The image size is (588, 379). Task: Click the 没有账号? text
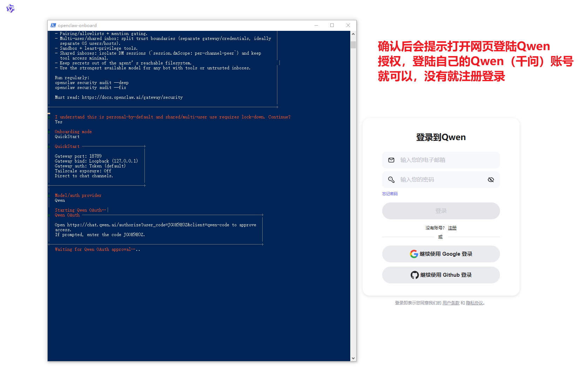(435, 228)
